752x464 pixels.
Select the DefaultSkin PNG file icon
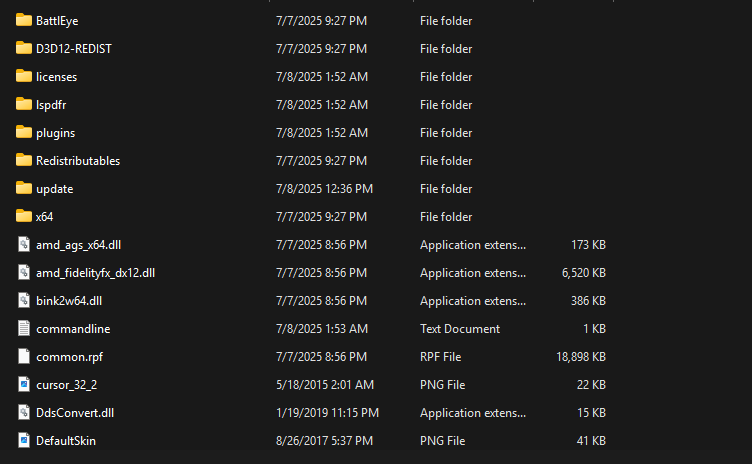[x=25, y=440]
